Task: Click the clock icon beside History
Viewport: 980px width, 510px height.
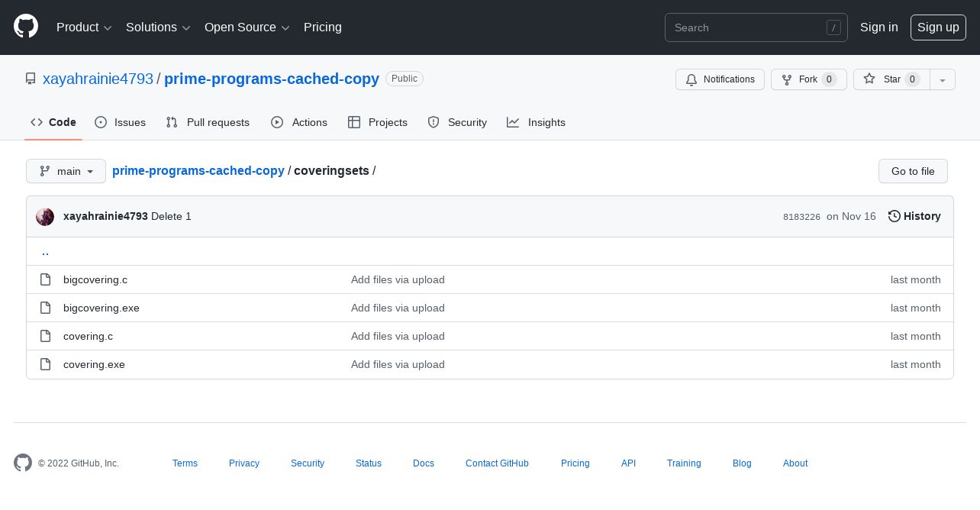Action: coord(895,216)
